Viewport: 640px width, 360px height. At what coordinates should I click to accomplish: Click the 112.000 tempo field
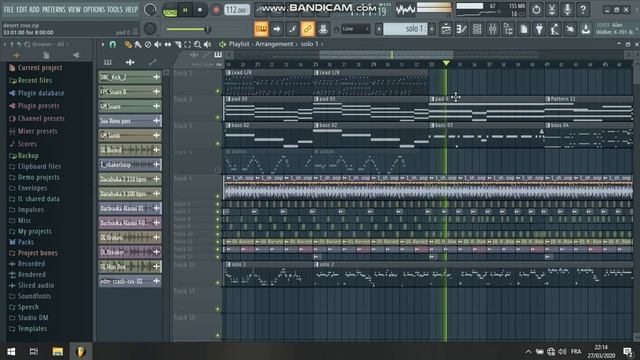click(x=237, y=10)
